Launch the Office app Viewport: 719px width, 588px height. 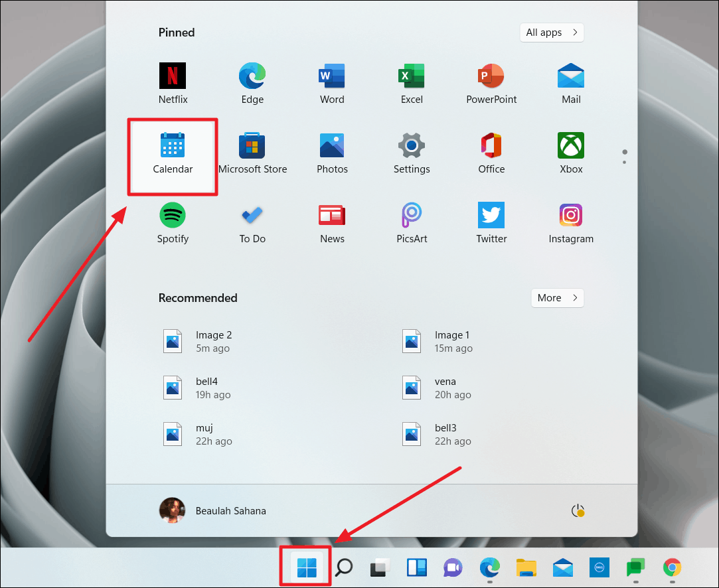pyautogui.click(x=491, y=153)
